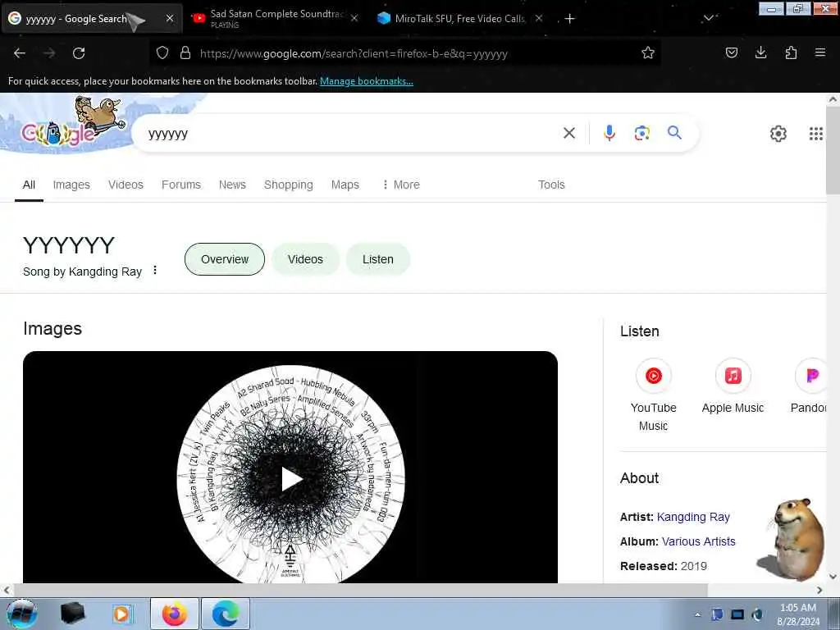Go back with the browser back arrow

20,53
